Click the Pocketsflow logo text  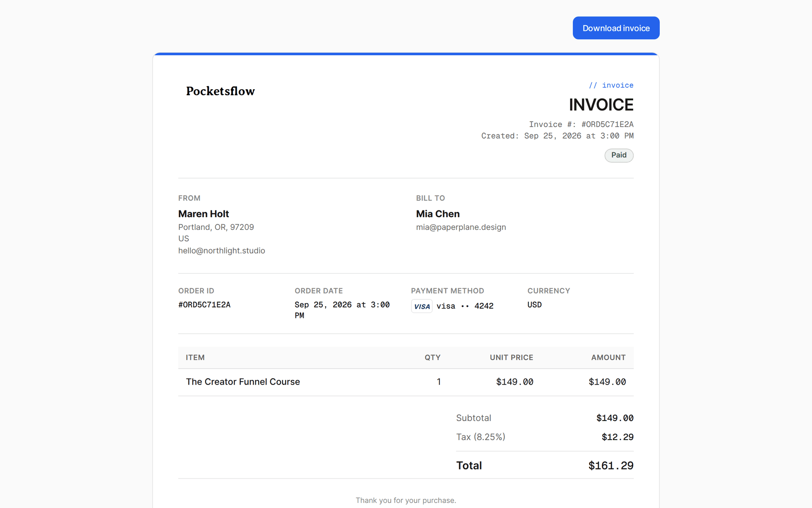[220, 91]
